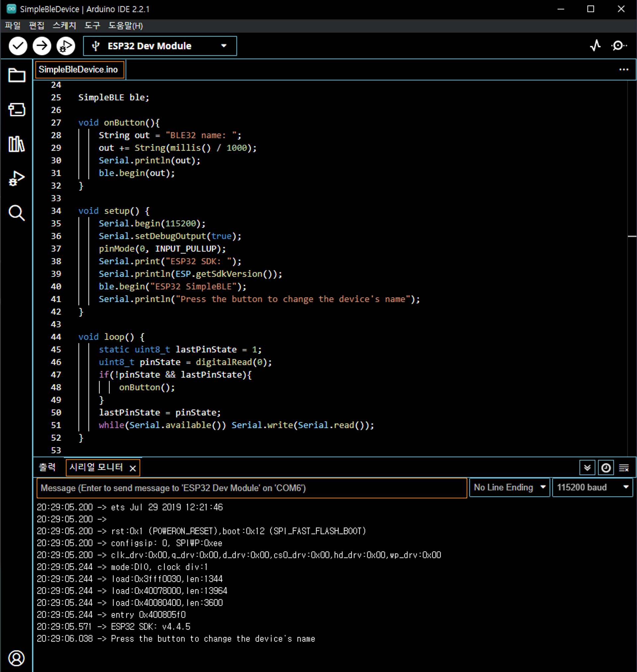Open the No Line Ending dropdown
Image resolution: width=637 pixels, height=672 pixels.
(x=509, y=487)
